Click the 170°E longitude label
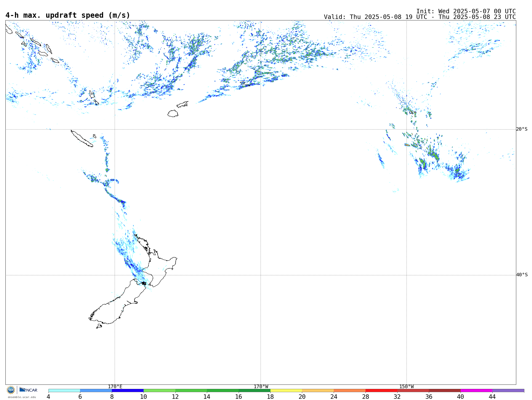The width and height of the screenshot is (532, 400). [115, 387]
